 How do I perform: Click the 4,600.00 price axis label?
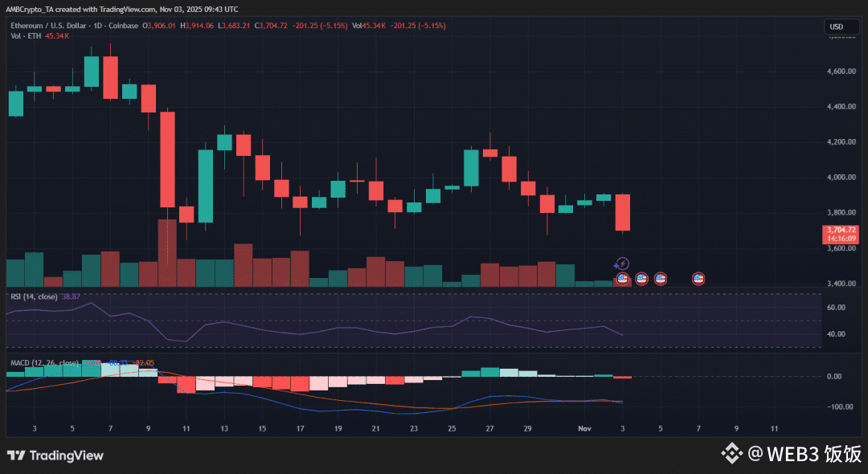tap(841, 72)
